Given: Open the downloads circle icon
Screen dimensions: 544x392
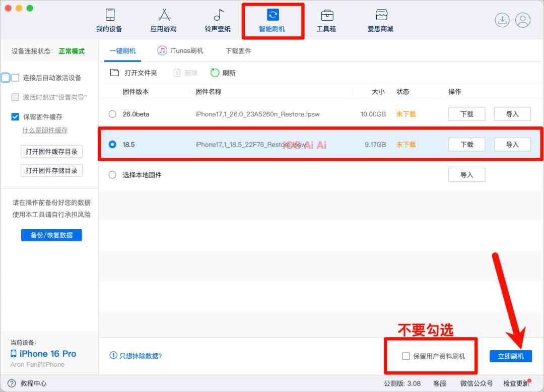Looking at the screenshot, I should point(502,20).
